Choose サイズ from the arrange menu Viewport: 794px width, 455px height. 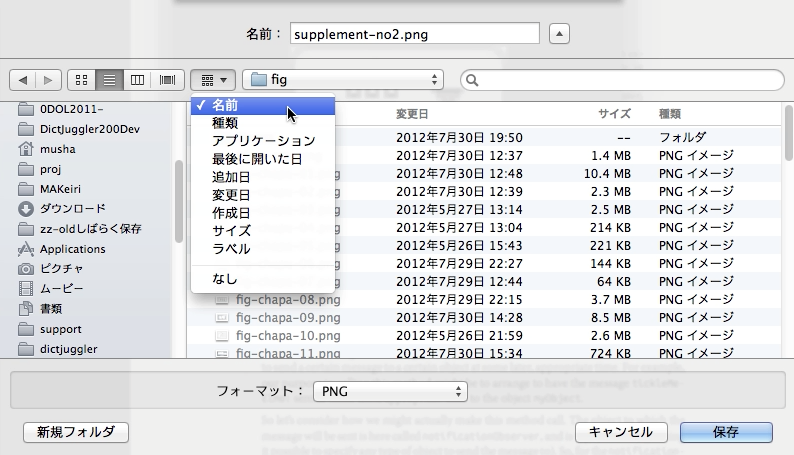click(231, 231)
